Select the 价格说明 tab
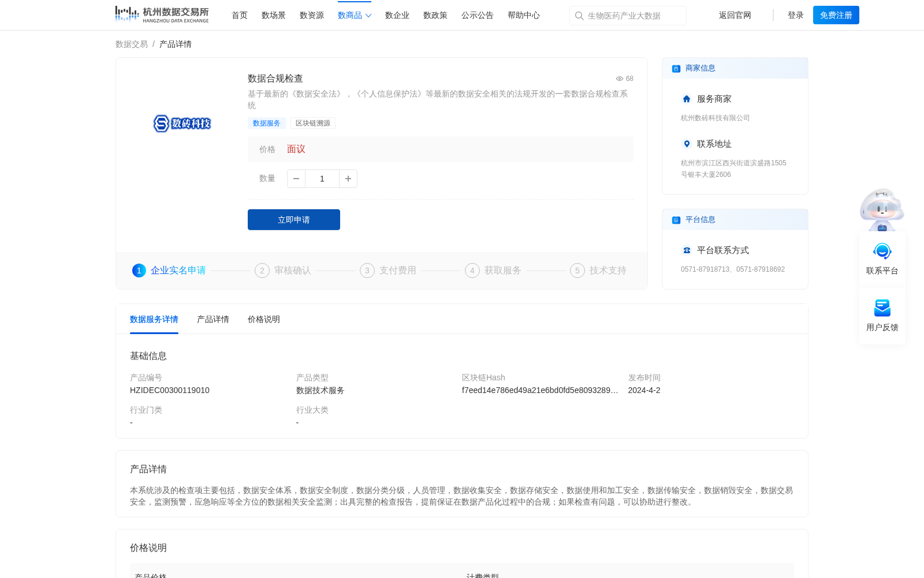This screenshot has height=578, width=924. (264, 320)
